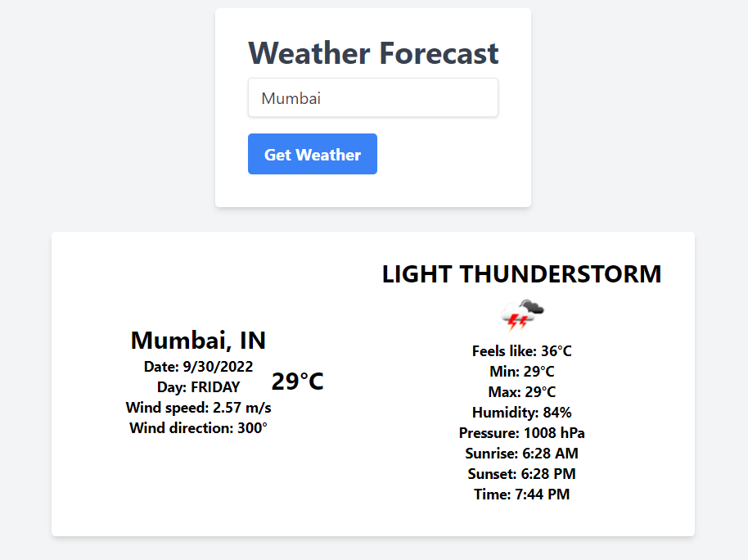Click the Humidity: 84% reading

[x=521, y=412]
